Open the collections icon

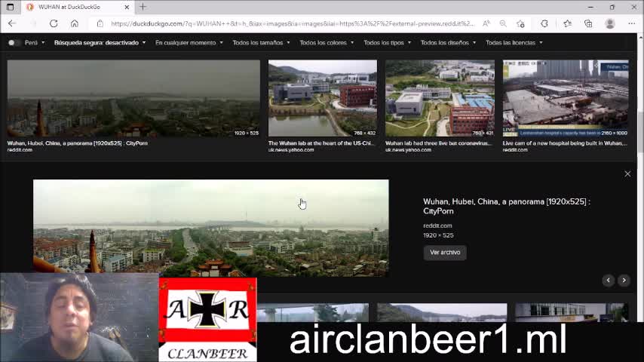pyautogui.click(x=588, y=23)
